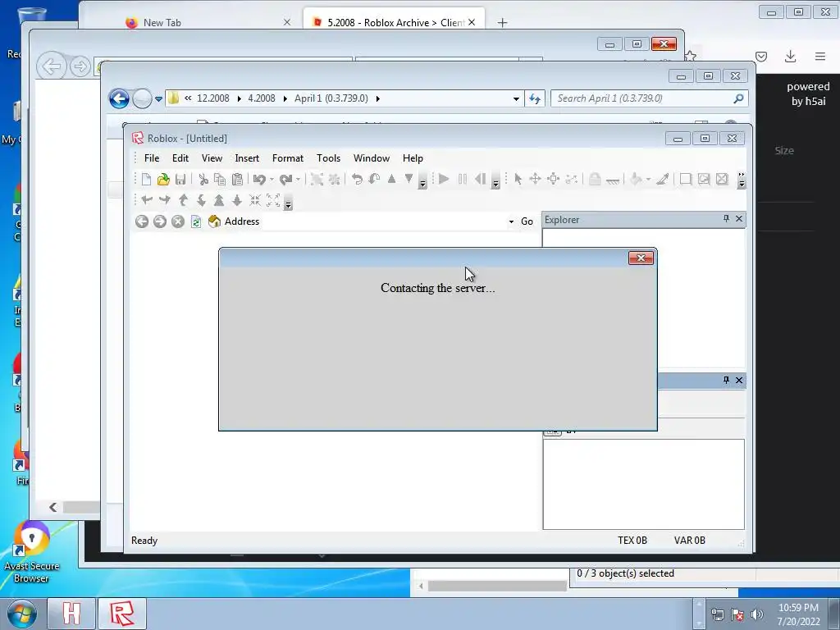The width and height of the screenshot is (840, 630).
Task: Click the Save floppy disk icon
Action: click(x=180, y=179)
